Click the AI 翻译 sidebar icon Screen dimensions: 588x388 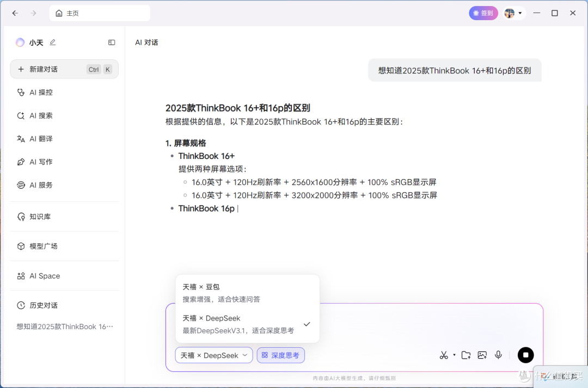tap(21, 139)
